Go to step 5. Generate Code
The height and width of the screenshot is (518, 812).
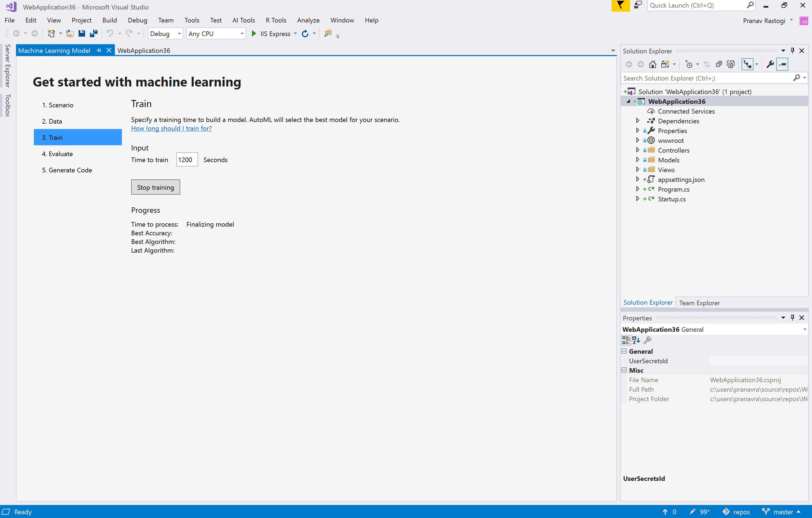pos(78,170)
